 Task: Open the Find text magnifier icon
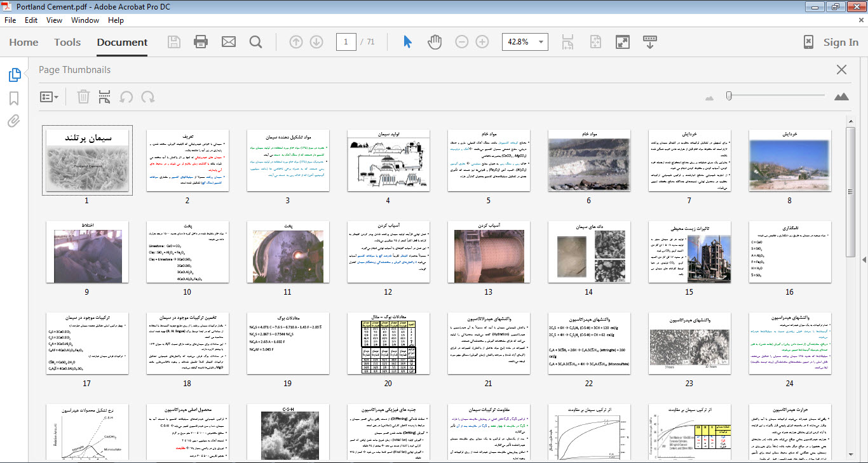[x=255, y=42]
